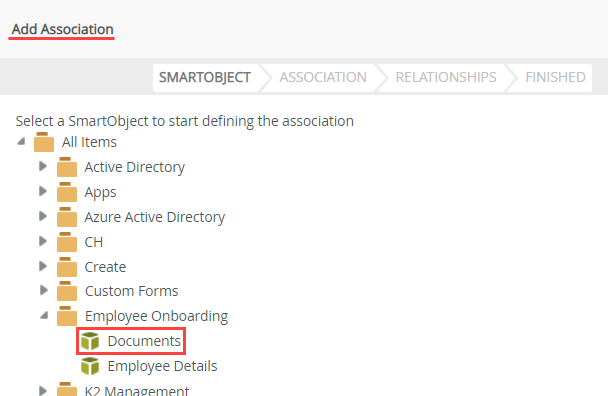
Task: Go to the ASSOCIATION wizard step
Action: 323,77
